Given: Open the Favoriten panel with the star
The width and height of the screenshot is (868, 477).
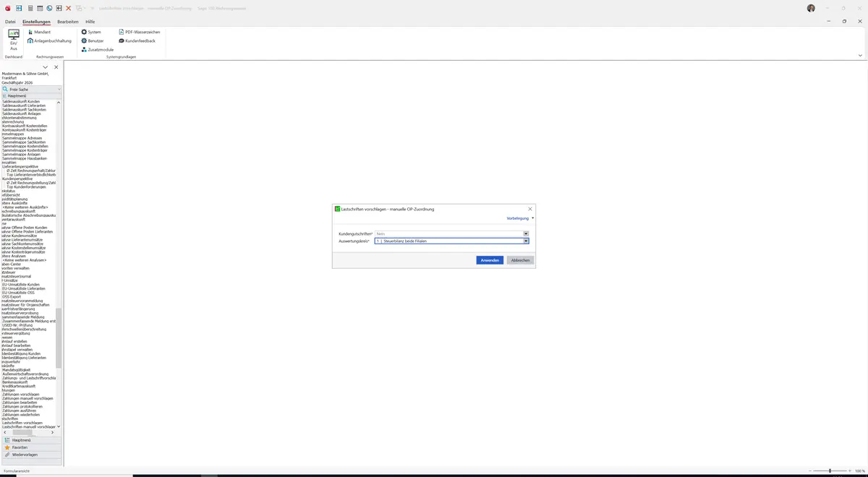Looking at the screenshot, I should click(31, 447).
